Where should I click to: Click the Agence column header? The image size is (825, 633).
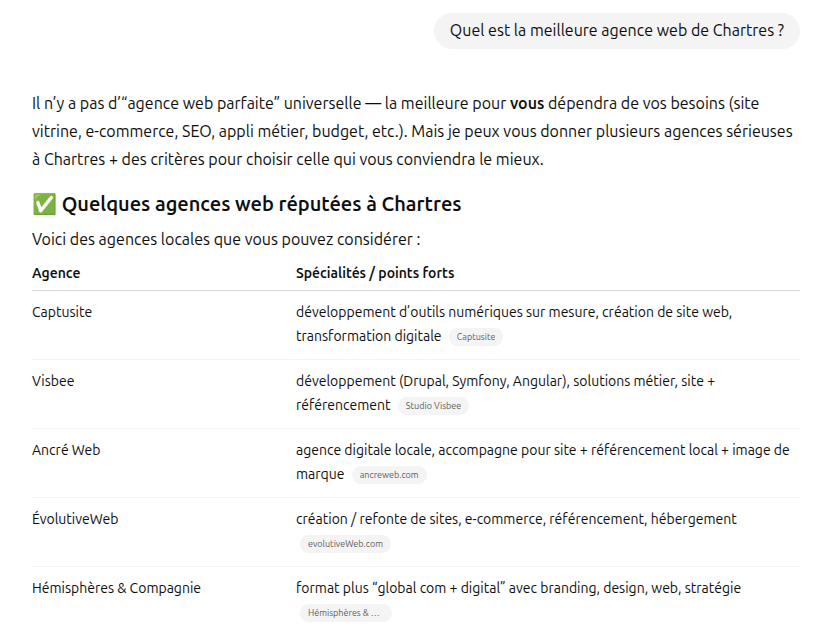(56, 273)
